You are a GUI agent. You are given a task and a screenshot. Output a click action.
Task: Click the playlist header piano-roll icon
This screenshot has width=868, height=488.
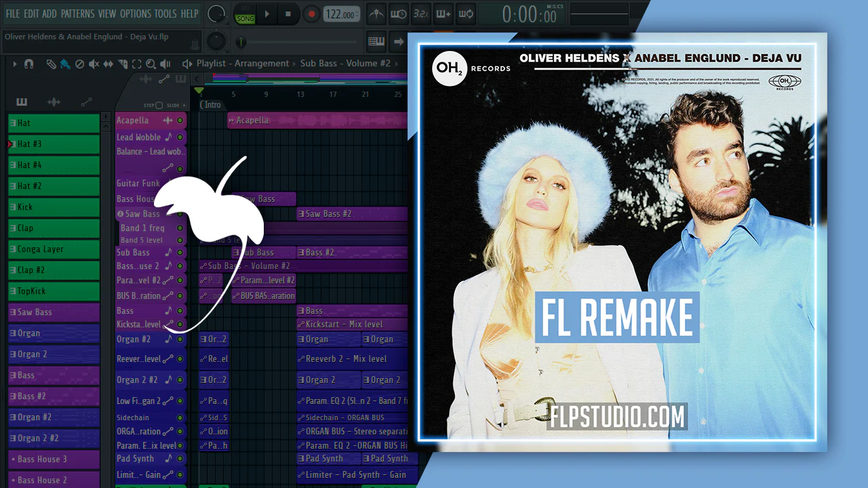(x=180, y=79)
